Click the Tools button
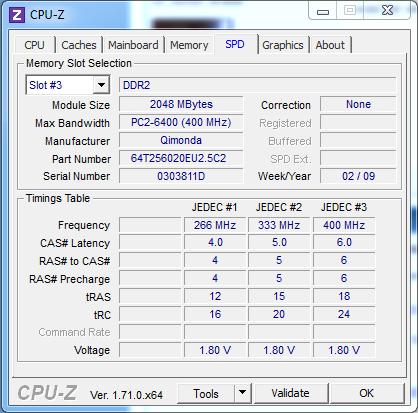Image resolution: width=418 pixels, height=413 pixels. click(x=206, y=394)
